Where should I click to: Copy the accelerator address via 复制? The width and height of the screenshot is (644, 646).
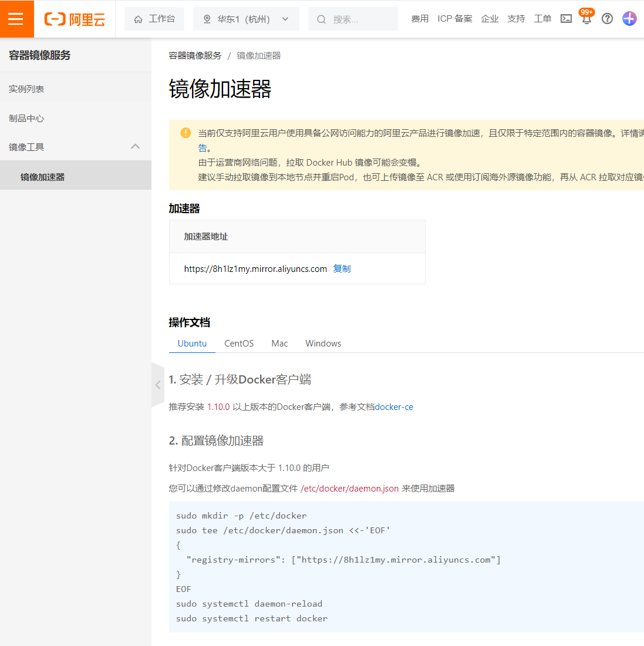click(342, 268)
